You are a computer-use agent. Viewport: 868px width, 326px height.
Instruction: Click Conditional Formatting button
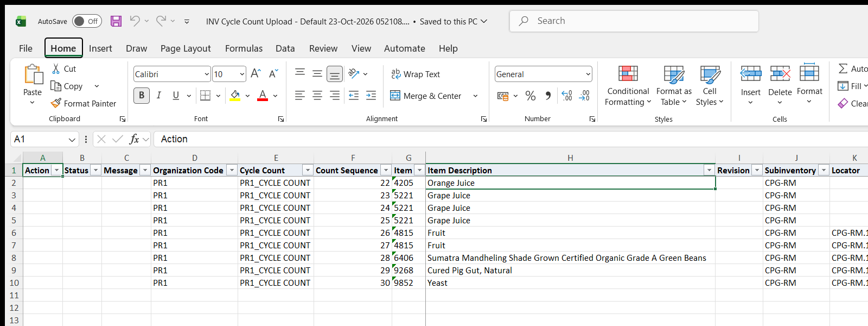tap(628, 86)
